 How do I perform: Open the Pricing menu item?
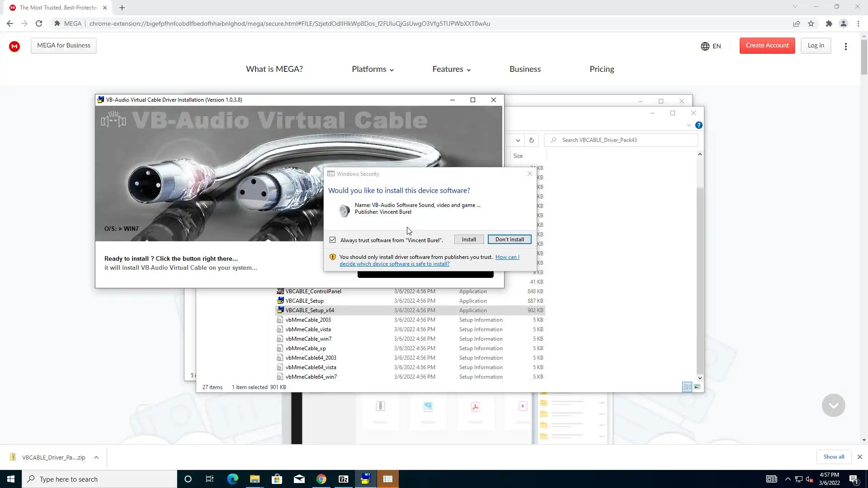pos(602,69)
